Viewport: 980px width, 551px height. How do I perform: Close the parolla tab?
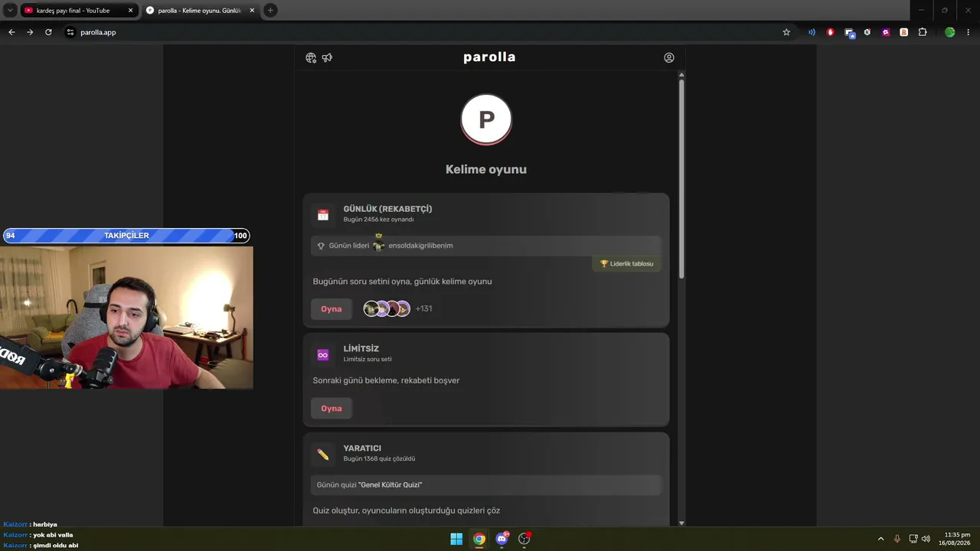pos(252,11)
